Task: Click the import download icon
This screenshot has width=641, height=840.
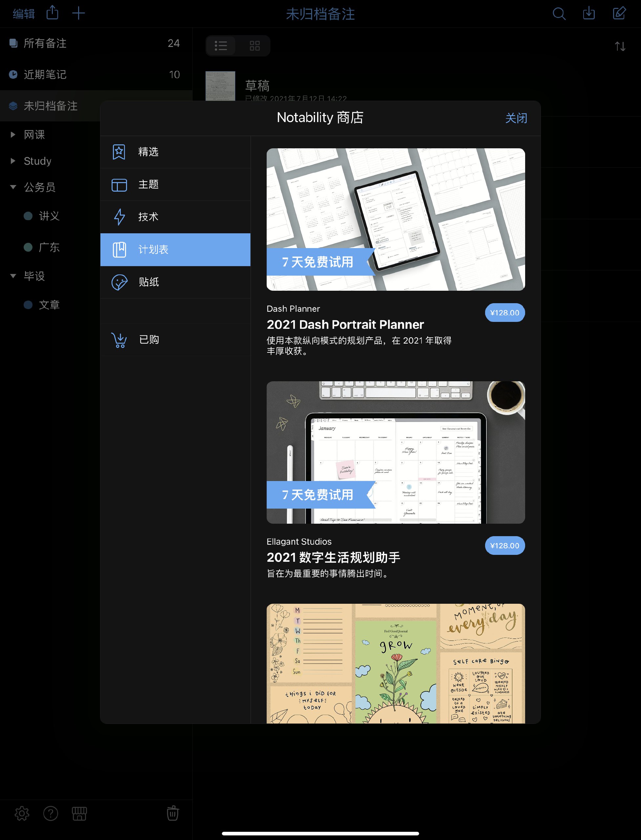Action: pos(589,13)
